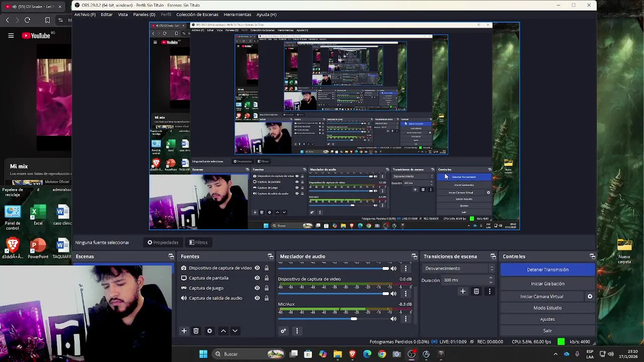
Task: Add a new source in Fuentes panel
Action: (184, 331)
